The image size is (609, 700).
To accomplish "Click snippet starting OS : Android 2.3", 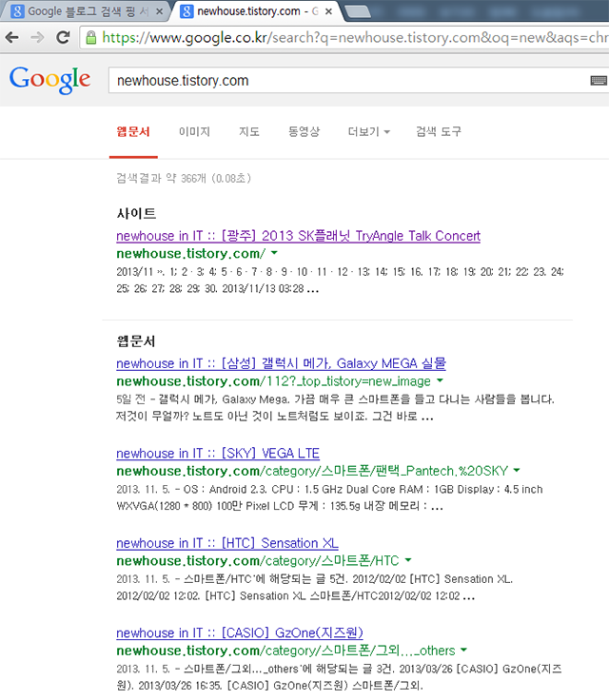I will click(329, 497).
